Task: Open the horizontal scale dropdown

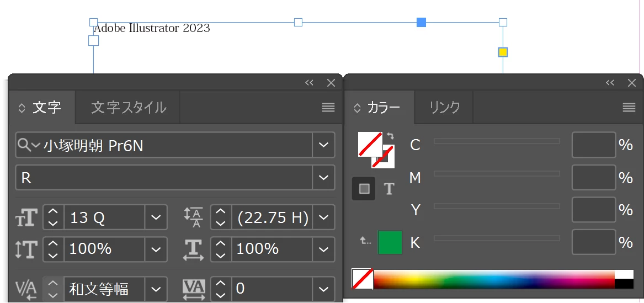Action: click(323, 249)
